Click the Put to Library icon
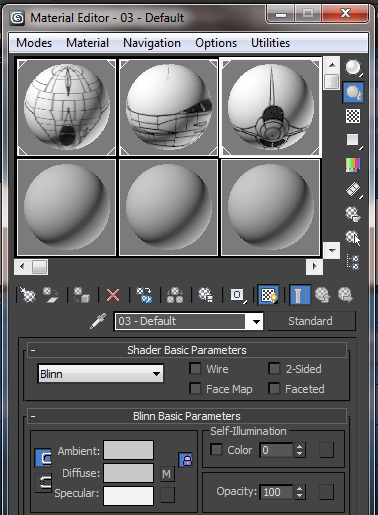The width and height of the screenshot is (378, 515). pos(206,295)
